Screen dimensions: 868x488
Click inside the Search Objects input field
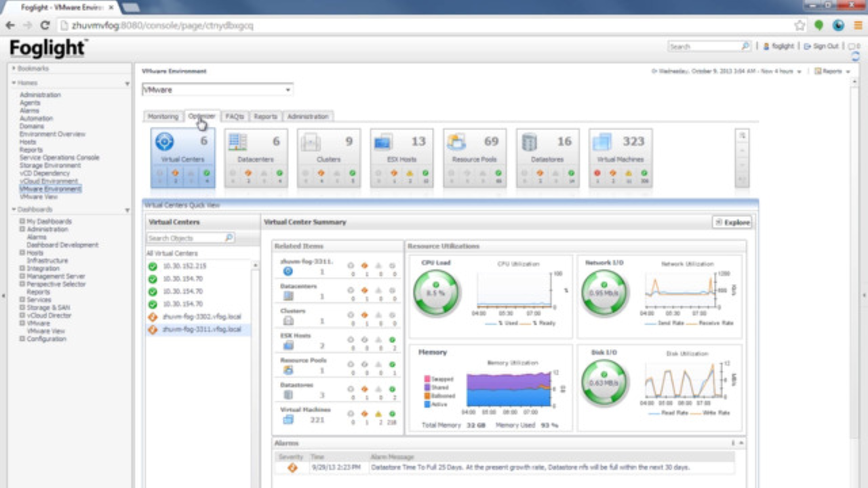(x=184, y=238)
